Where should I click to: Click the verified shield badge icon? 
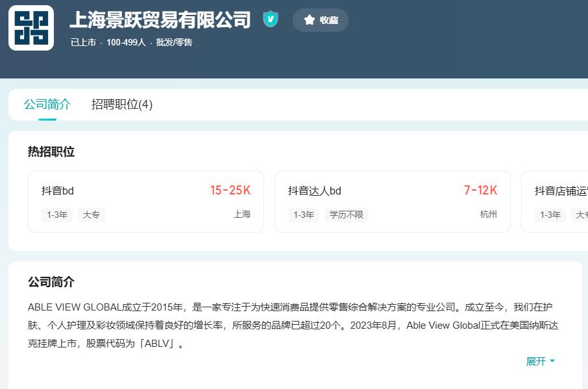pyautogui.click(x=271, y=19)
